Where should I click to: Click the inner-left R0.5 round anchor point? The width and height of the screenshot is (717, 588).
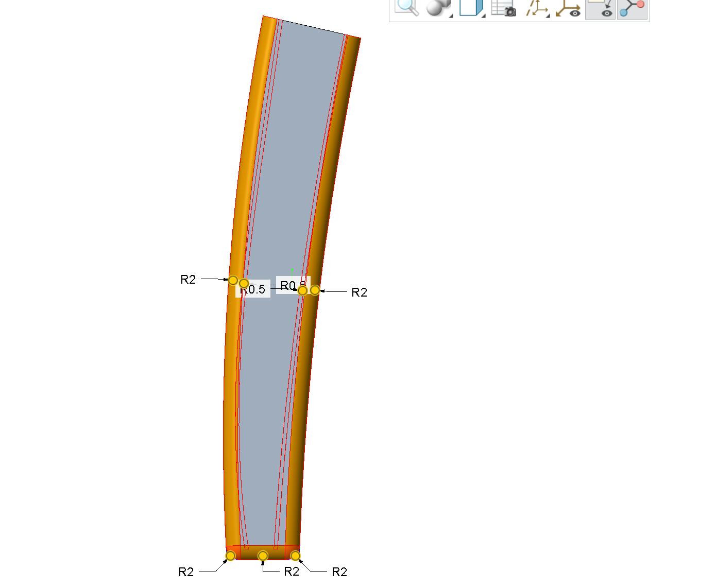tap(244, 283)
